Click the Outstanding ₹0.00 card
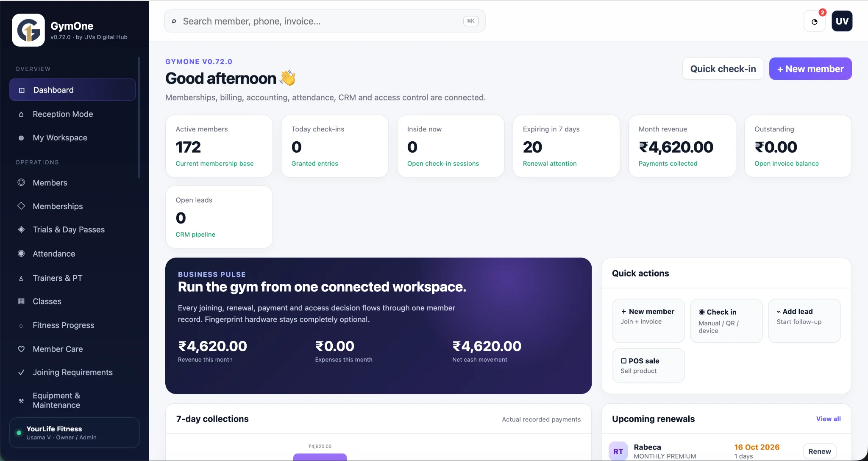 [798, 146]
